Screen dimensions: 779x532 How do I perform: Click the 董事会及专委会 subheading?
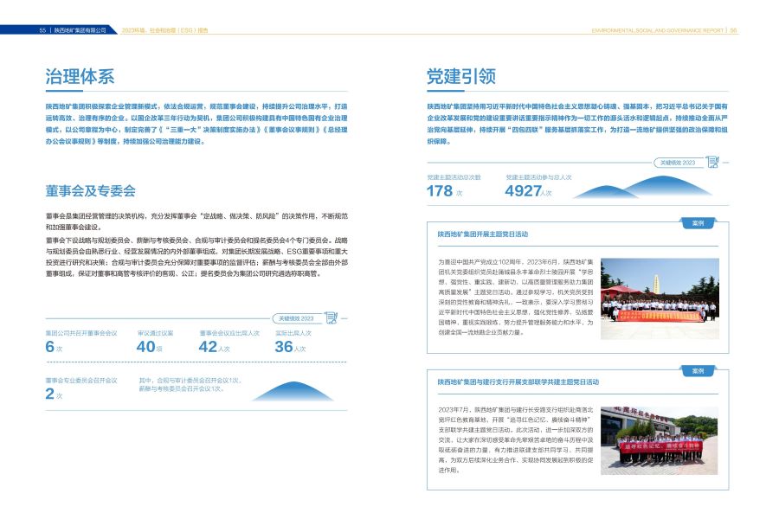91,190
